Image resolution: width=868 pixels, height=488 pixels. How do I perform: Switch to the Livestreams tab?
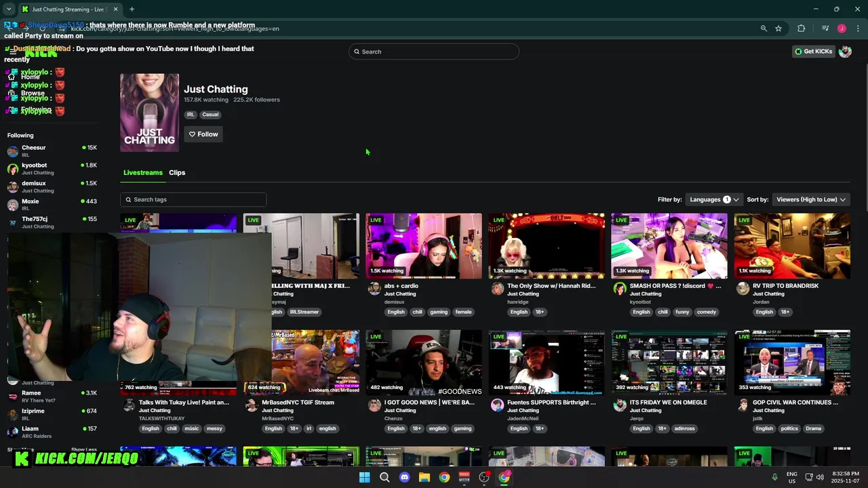click(143, 173)
